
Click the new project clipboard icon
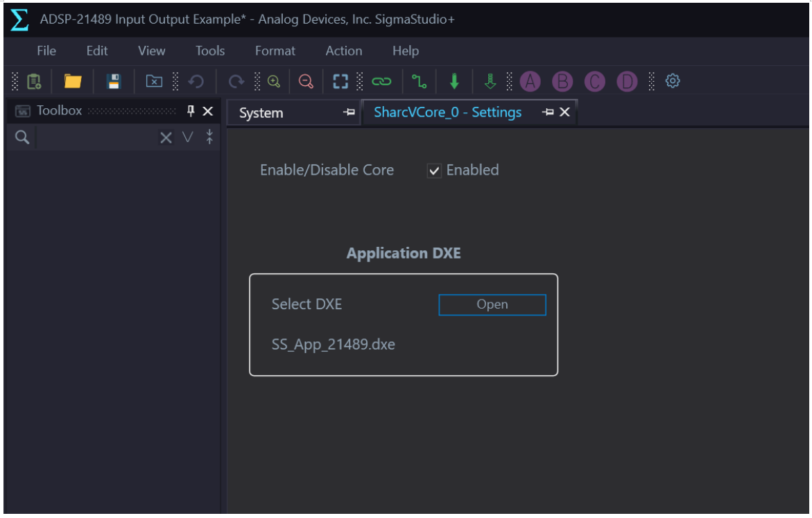[34, 81]
